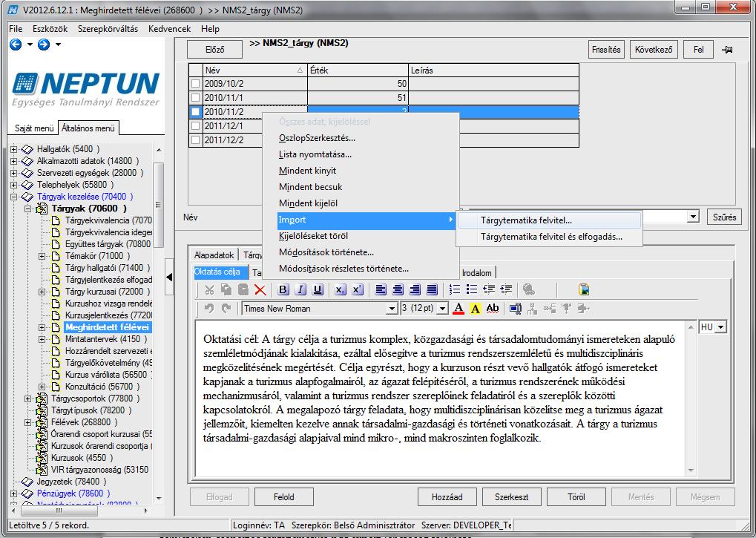The width and height of the screenshot is (756, 538).
Task: Expand the Telephelyek (55800) tree node
Action: [14, 185]
